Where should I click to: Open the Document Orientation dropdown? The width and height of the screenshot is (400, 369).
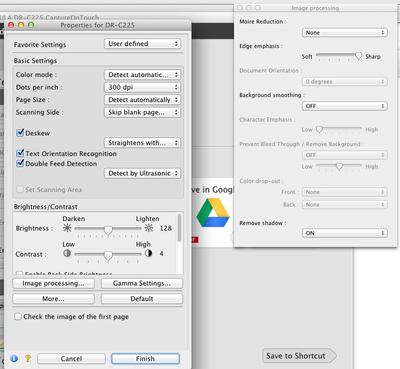pyautogui.click(x=345, y=81)
